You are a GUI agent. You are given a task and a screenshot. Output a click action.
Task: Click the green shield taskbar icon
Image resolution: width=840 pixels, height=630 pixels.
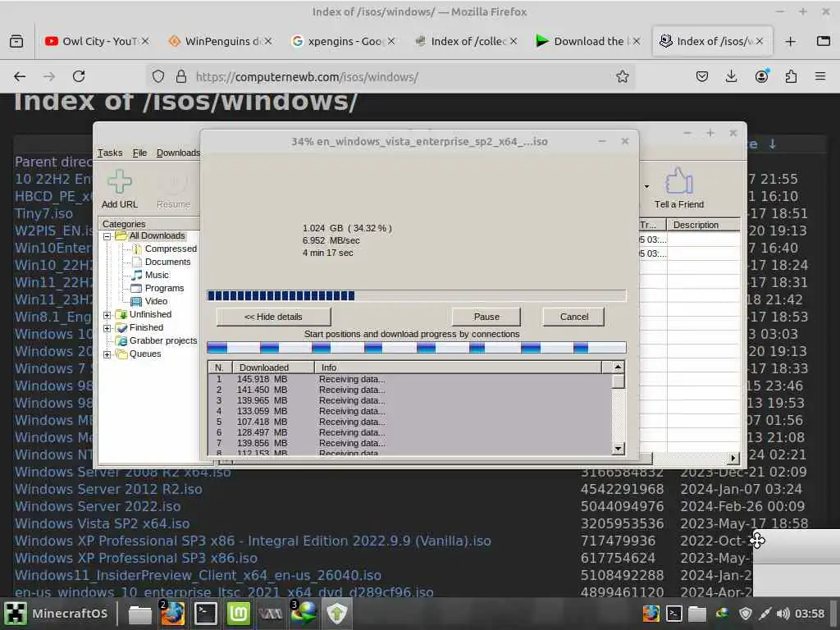(x=337, y=614)
